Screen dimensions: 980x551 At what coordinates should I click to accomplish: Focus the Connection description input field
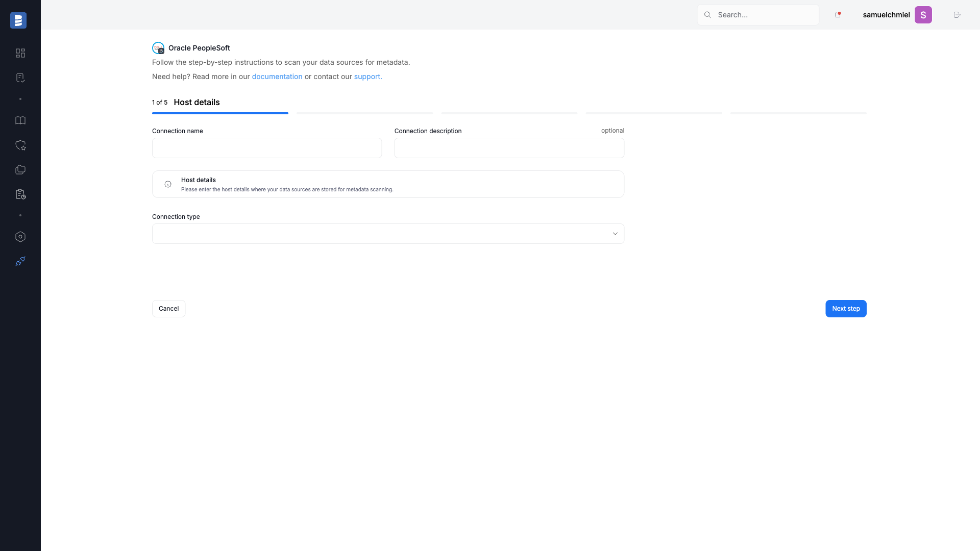pyautogui.click(x=509, y=148)
